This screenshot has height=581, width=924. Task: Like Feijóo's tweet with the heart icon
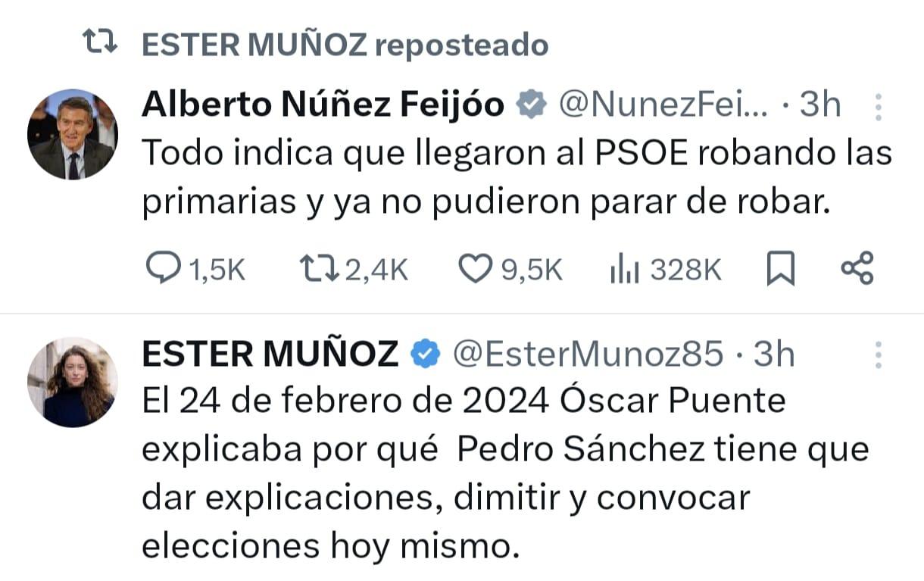click(476, 270)
